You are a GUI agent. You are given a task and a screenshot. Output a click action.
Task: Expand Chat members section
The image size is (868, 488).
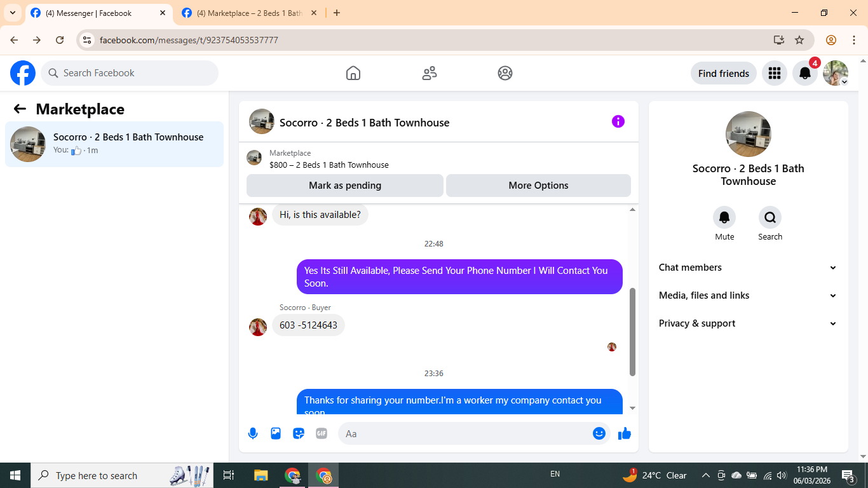click(748, 268)
